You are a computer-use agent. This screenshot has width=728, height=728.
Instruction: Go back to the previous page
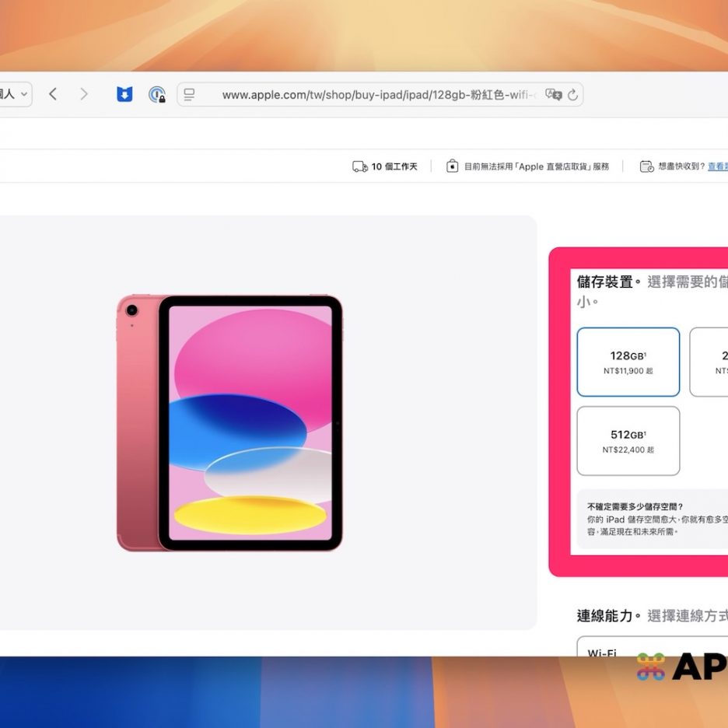pyautogui.click(x=53, y=95)
